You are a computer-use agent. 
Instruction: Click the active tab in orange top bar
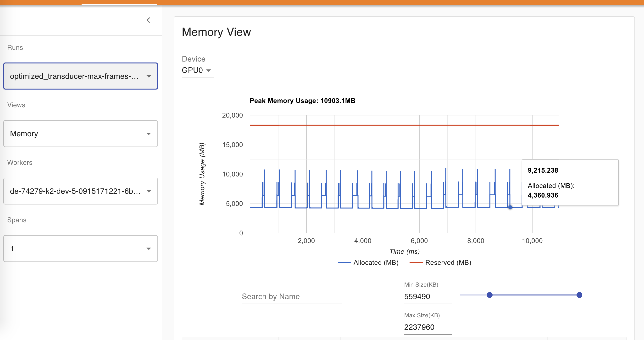(119, 2)
